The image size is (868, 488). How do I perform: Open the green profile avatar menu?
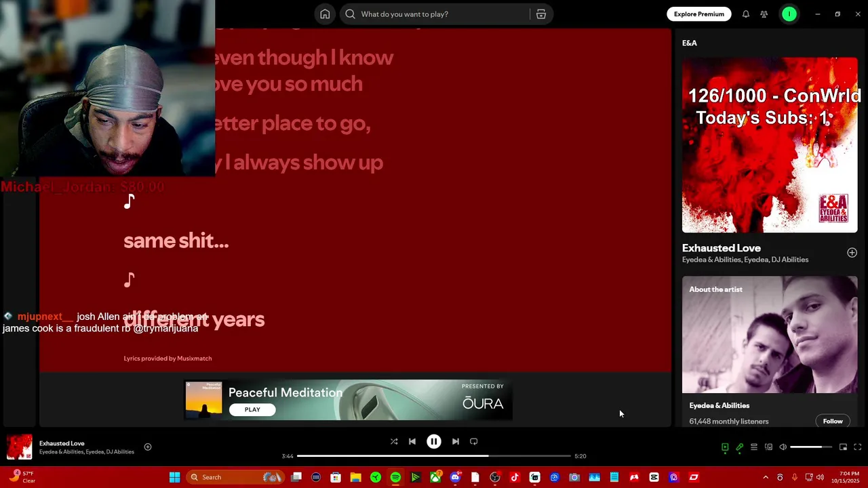point(789,14)
